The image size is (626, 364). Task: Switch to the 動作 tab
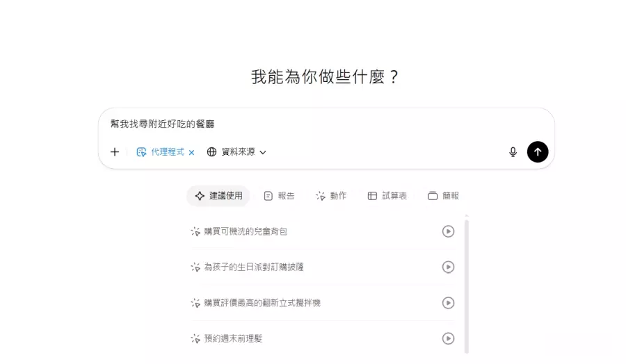pos(331,196)
